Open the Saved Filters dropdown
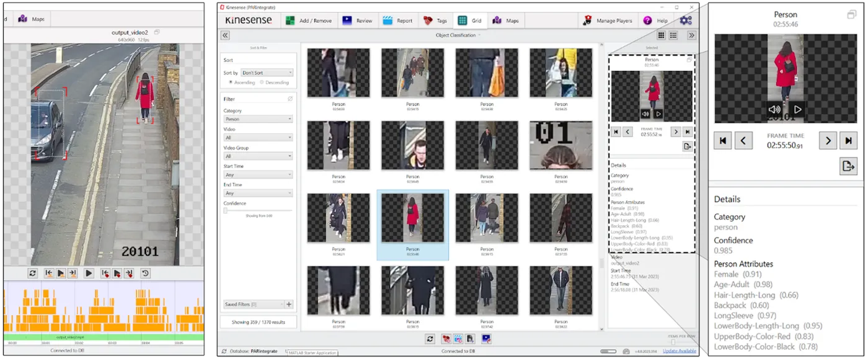The width and height of the screenshot is (868, 358). coord(253,304)
